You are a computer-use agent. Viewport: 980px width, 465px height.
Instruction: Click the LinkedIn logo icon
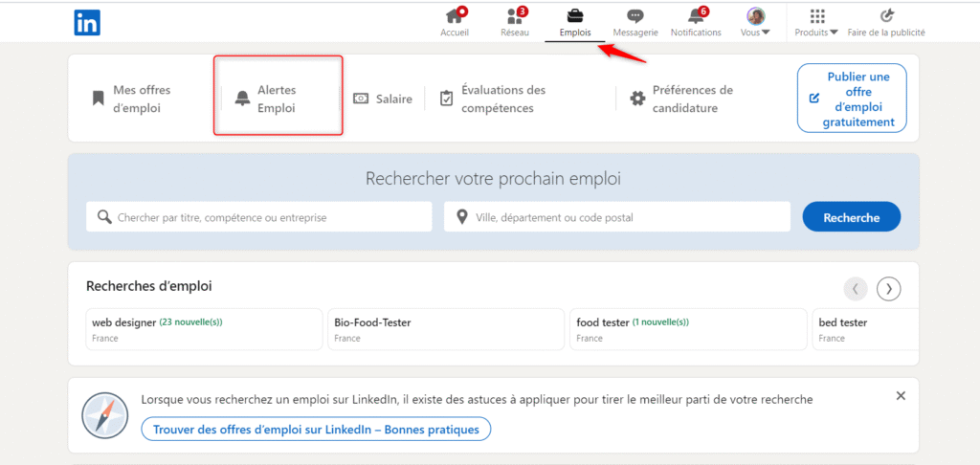[x=87, y=23]
